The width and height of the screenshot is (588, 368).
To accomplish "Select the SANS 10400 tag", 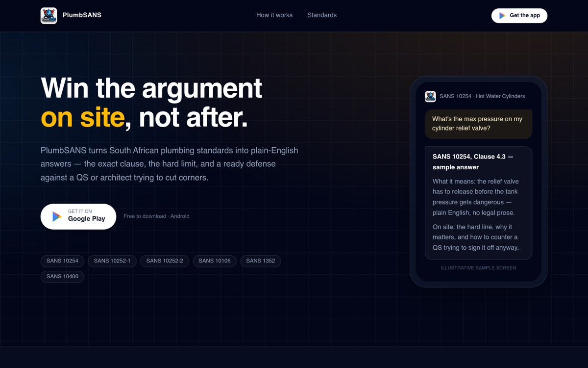I will 62,277.
